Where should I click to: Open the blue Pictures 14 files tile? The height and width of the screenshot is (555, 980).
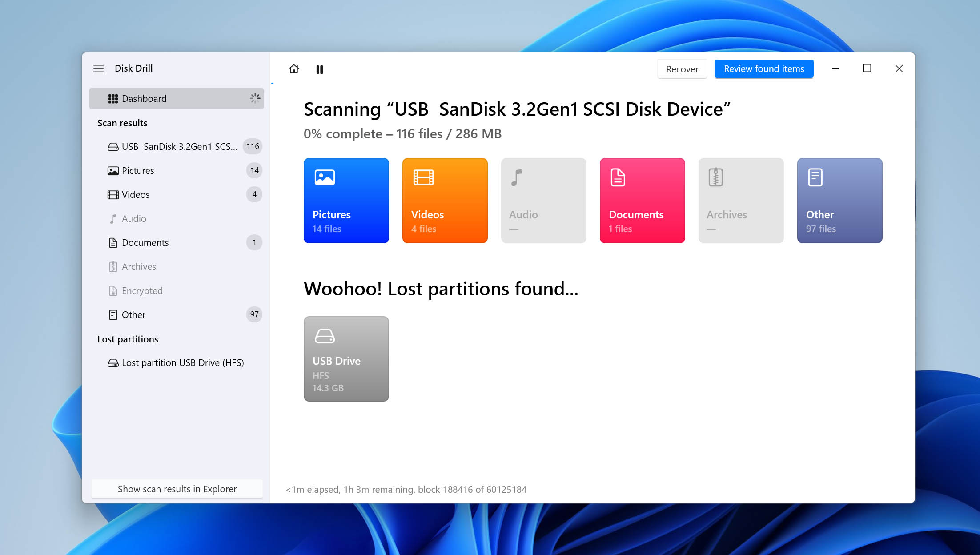coord(346,201)
